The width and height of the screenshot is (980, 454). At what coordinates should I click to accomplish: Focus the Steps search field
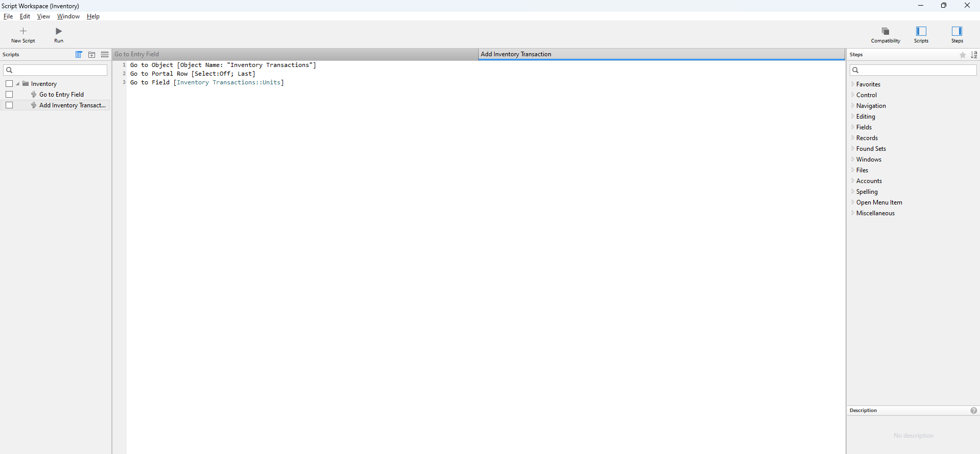[x=913, y=70]
